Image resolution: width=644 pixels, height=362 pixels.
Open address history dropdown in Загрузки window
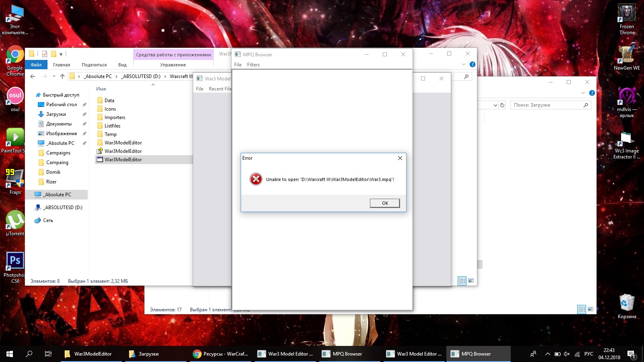tap(495, 105)
